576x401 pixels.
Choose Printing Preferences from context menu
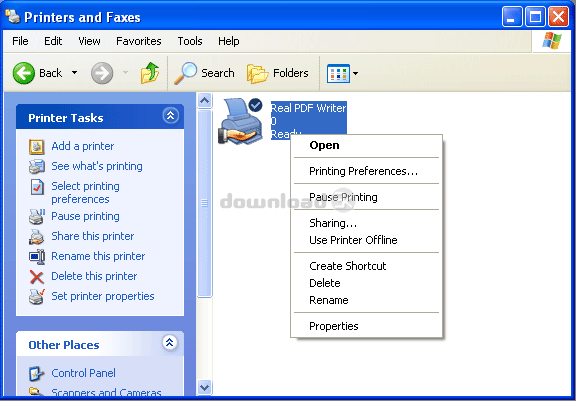[364, 171]
